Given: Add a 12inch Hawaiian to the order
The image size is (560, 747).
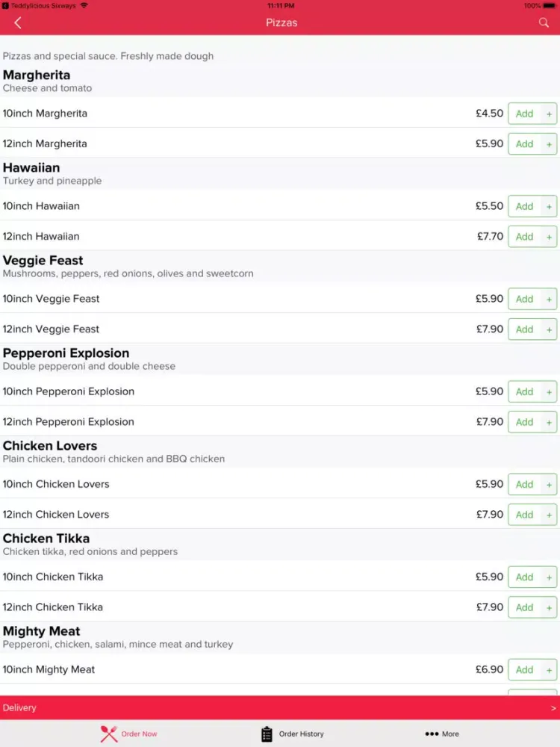Looking at the screenshot, I should coord(523,236).
